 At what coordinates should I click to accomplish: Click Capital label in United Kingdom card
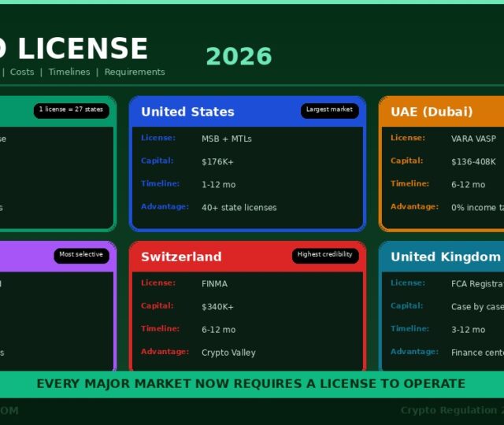[x=407, y=306]
